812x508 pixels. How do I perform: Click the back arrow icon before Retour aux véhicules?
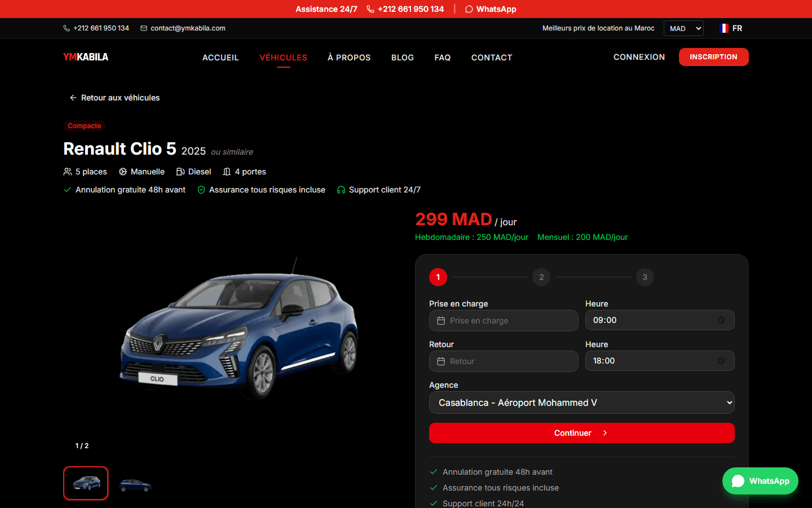pyautogui.click(x=73, y=98)
